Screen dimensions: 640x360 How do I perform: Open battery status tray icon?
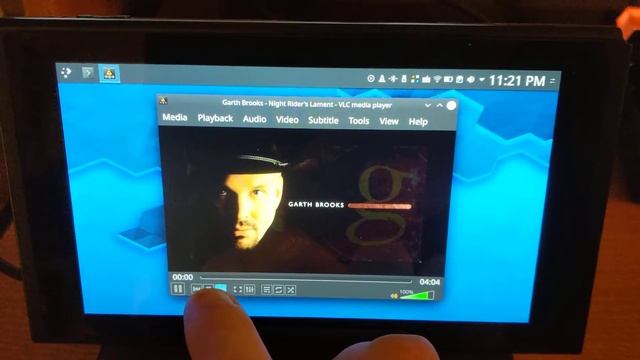tap(448, 79)
